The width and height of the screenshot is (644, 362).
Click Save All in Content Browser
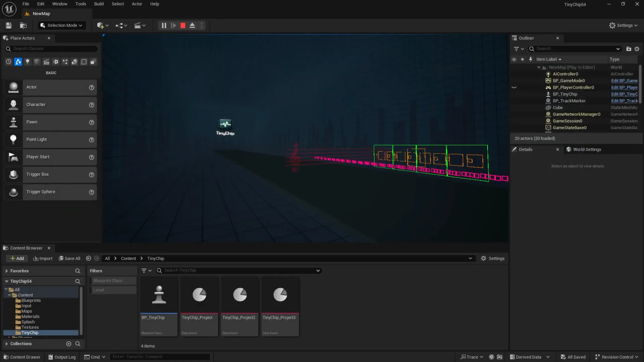pyautogui.click(x=69, y=258)
